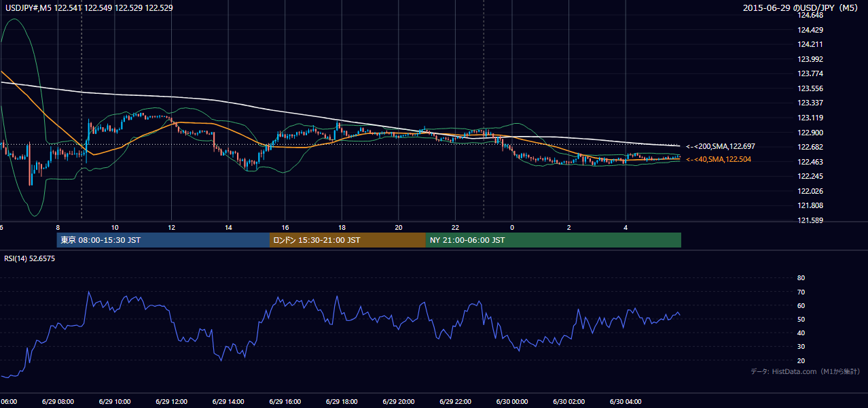Click the 123.556 price axis label
Image resolution: width=868 pixels, height=408 pixels.
tap(810, 88)
